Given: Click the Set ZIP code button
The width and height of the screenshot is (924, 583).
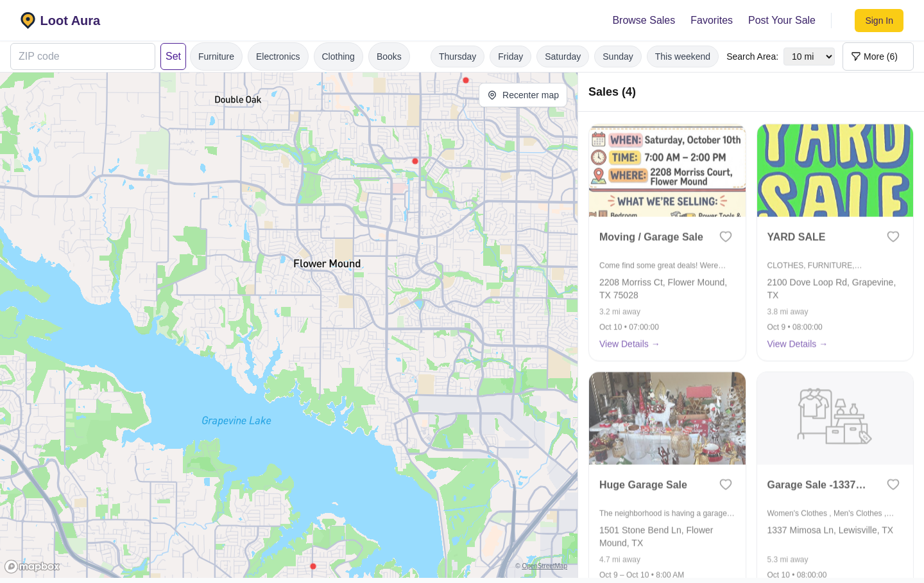Looking at the screenshot, I should (173, 57).
